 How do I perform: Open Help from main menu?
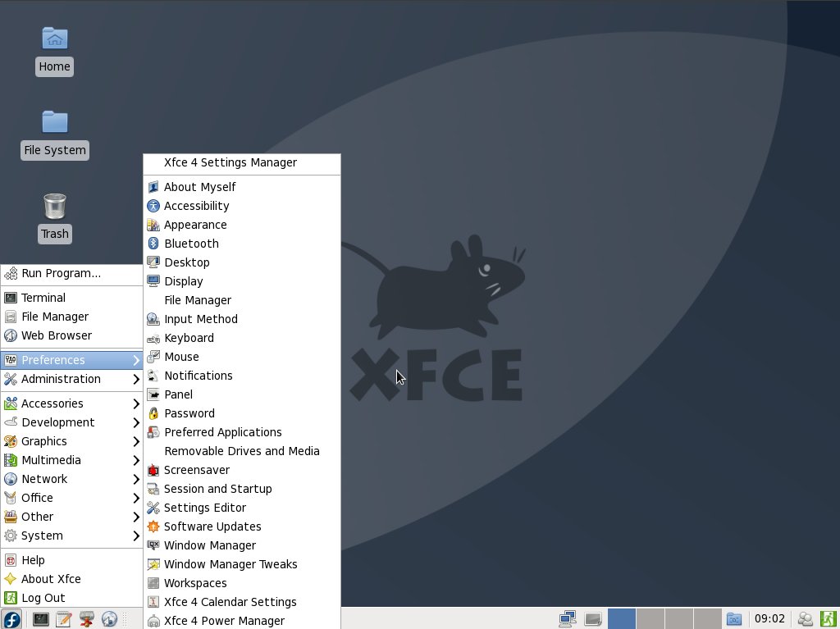(x=72, y=560)
